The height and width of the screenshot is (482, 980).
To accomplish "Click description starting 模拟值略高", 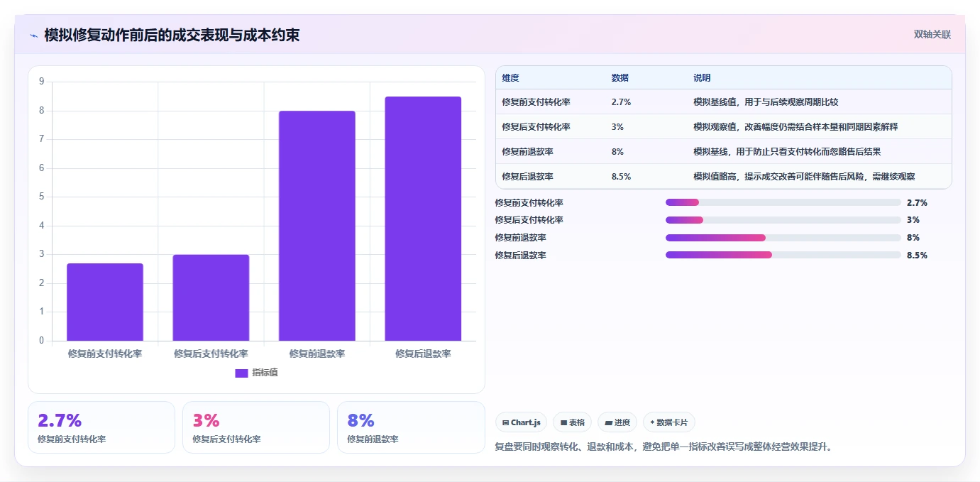I will pyautogui.click(x=804, y=177).
